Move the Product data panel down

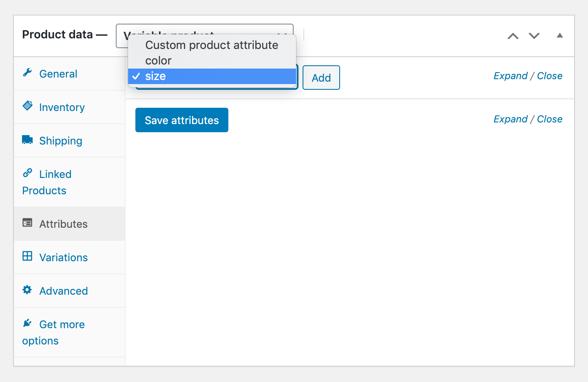point(534,36)
